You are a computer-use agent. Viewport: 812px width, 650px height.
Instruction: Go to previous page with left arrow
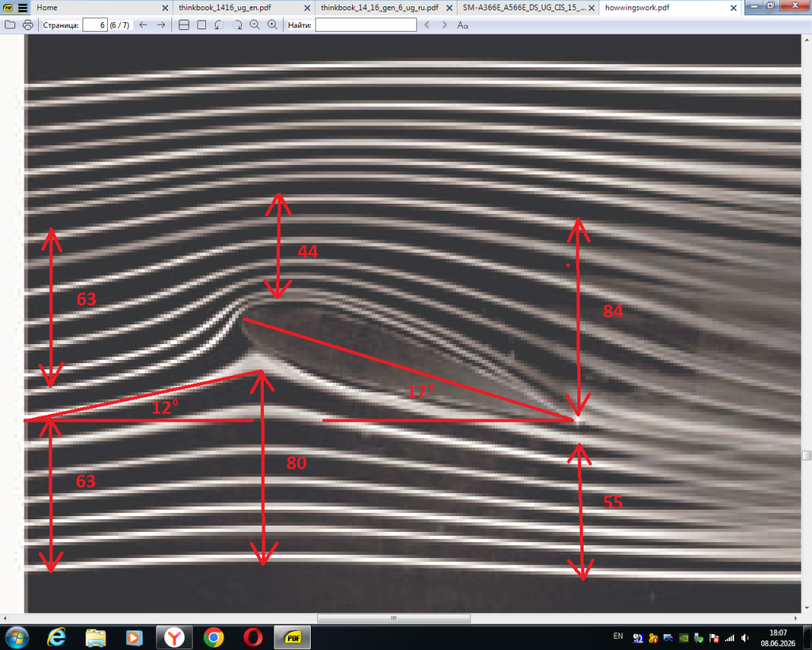[144, 25]
